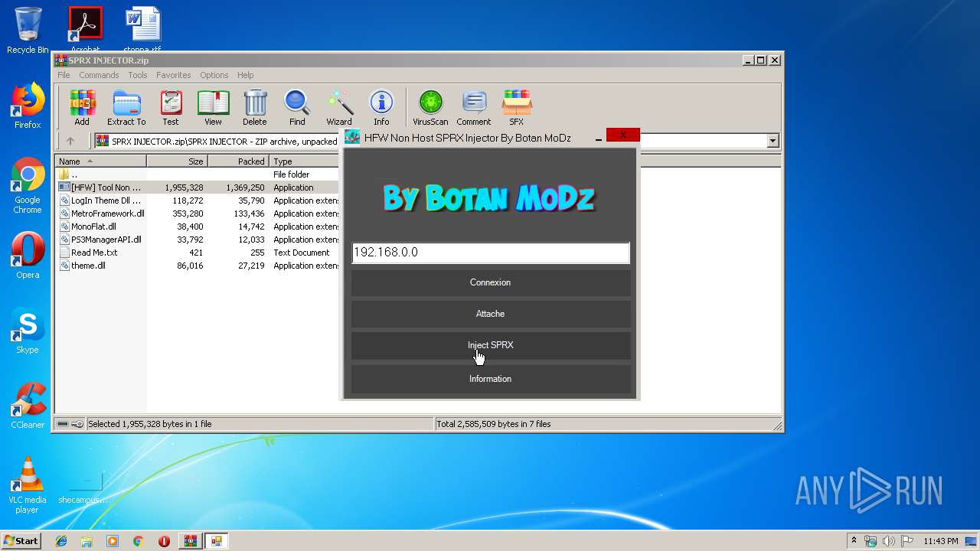
Task: Select PS3ManagerAPI.dll file
Action: [198, 240]
